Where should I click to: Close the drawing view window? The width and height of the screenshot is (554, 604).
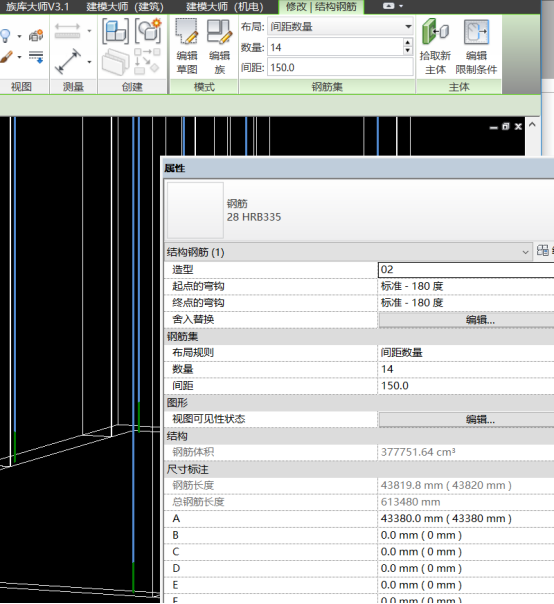click(x=518, y=126)
